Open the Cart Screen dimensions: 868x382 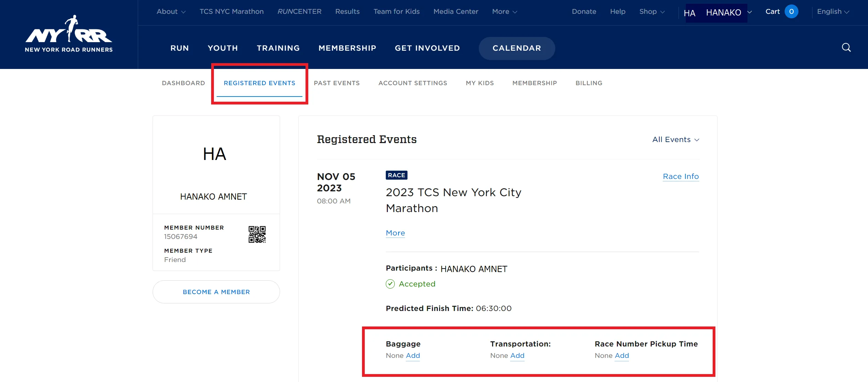(773, 12)
